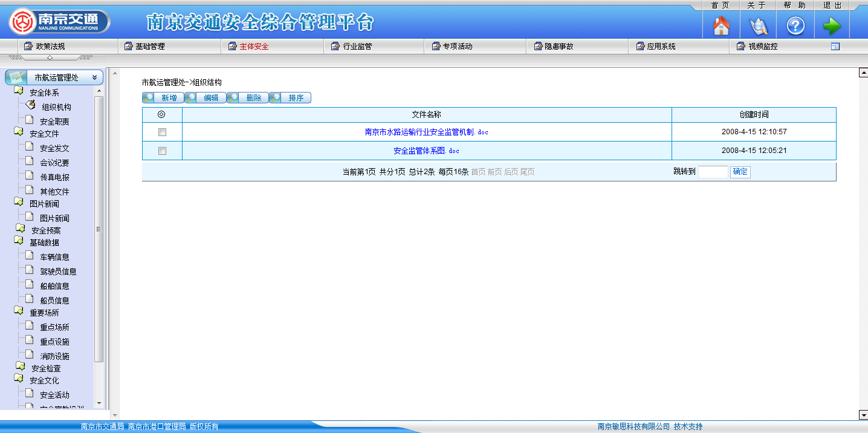The width and height of the screenshot is (868, 433).
Task: Click the Help question mark icon
Action: pyautogui.click(x=795, y=26)
